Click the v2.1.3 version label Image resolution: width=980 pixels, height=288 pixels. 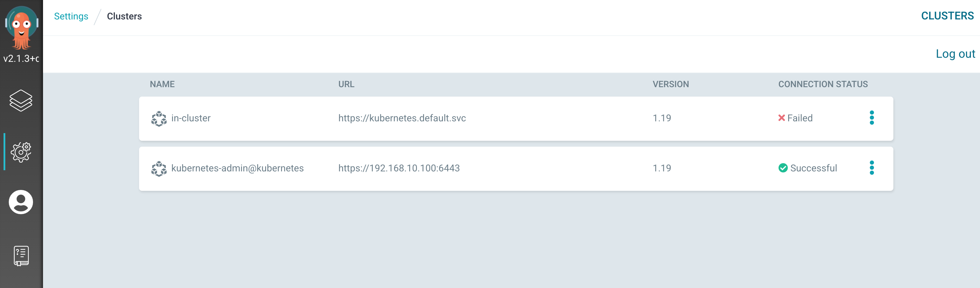pos(21,59)
